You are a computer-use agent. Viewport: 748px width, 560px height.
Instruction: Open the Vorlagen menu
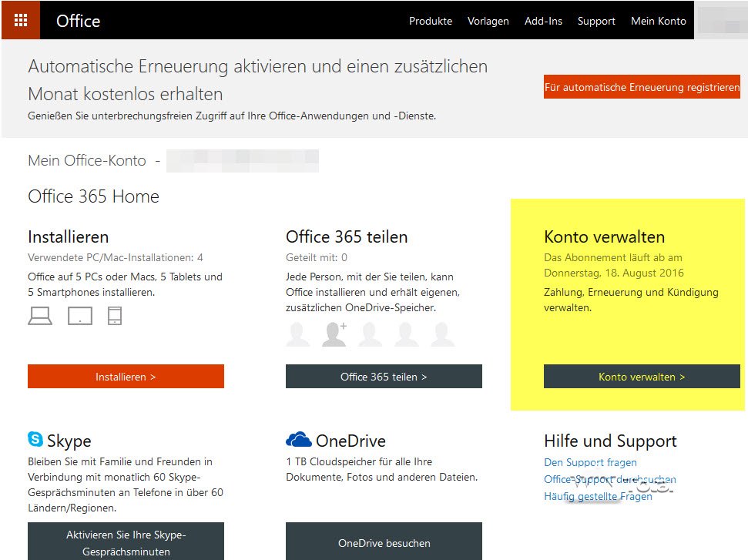[x=488, y=22]
